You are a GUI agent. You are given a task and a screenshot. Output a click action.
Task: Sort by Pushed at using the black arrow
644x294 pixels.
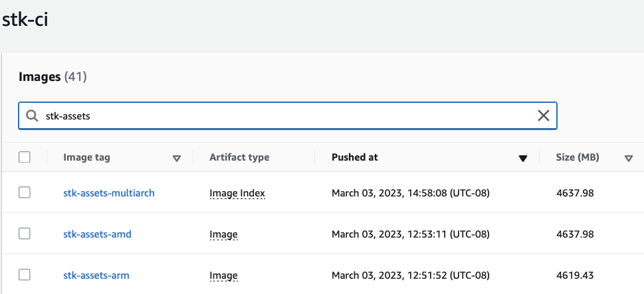coord(523,158)
